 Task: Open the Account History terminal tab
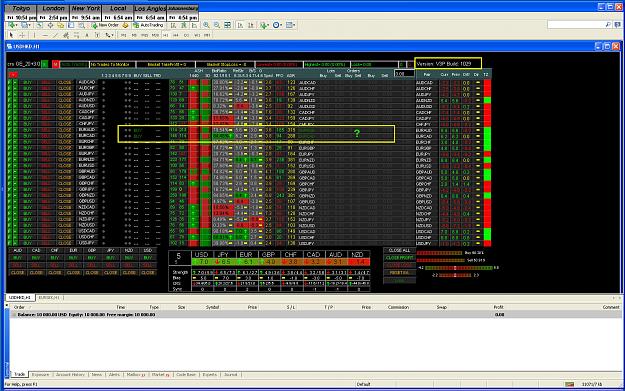point(70,375)
